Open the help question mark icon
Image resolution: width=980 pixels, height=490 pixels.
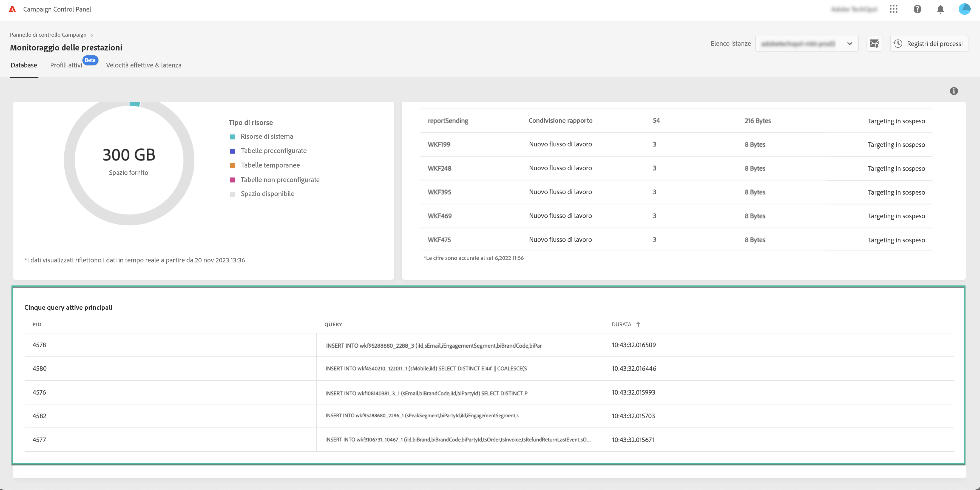917,9
